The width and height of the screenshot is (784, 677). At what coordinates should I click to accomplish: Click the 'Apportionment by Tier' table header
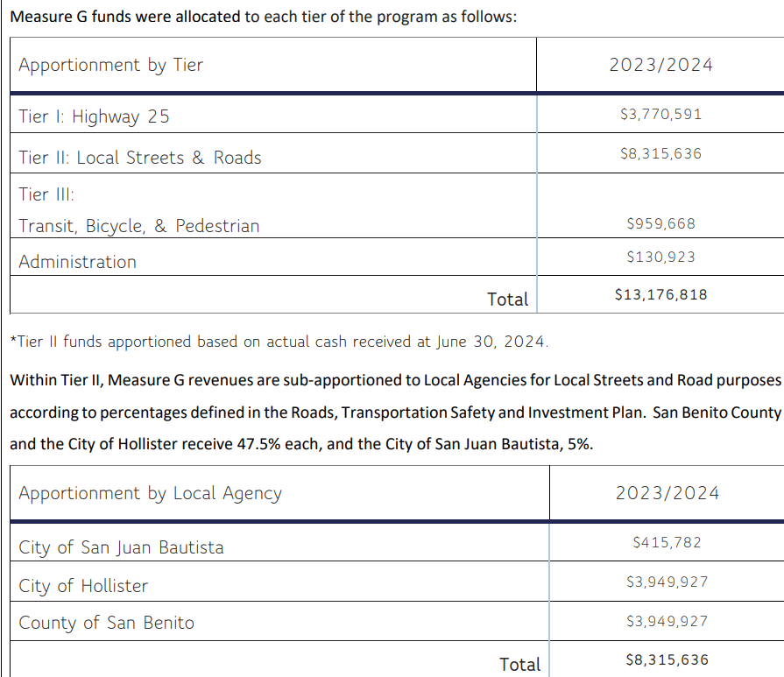(x=110, y=65)
